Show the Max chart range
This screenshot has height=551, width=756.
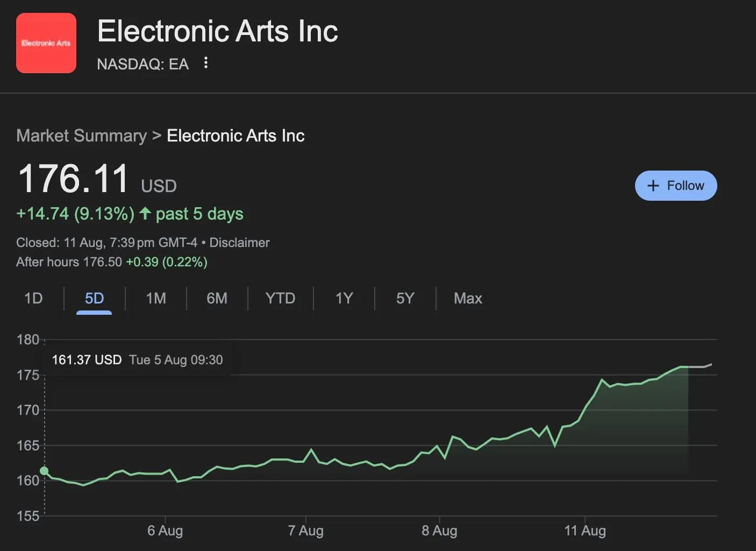coord(468,298)
